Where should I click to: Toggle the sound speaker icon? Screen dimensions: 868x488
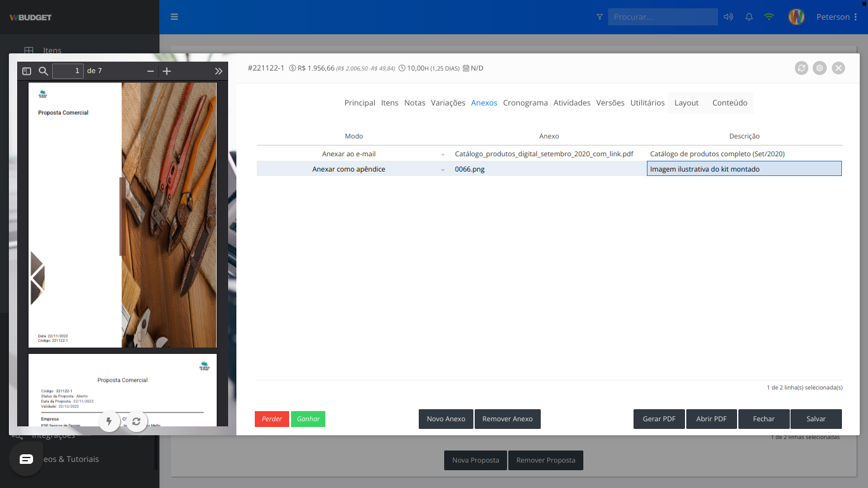[x=728, y=17]
